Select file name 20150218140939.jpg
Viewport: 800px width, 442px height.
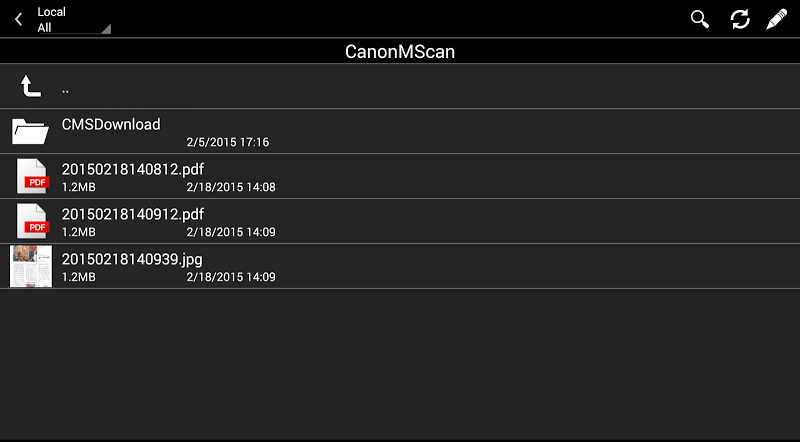(x=132, y=259)
